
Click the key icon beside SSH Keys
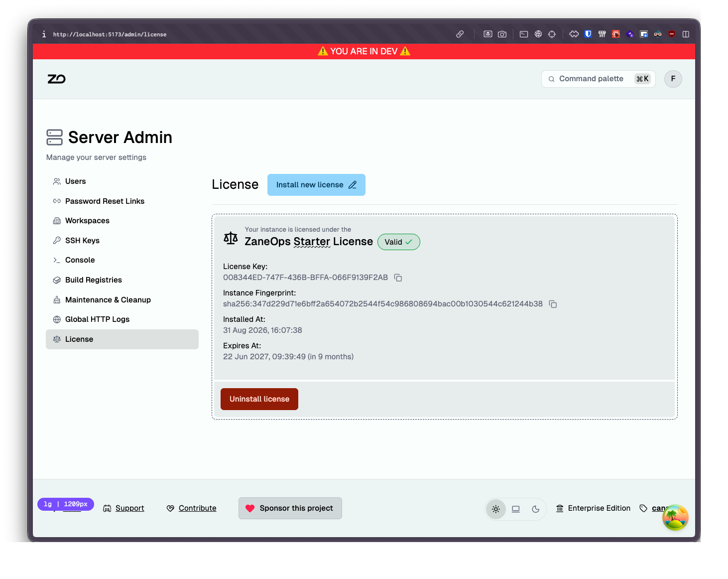[x=57, y=241]
